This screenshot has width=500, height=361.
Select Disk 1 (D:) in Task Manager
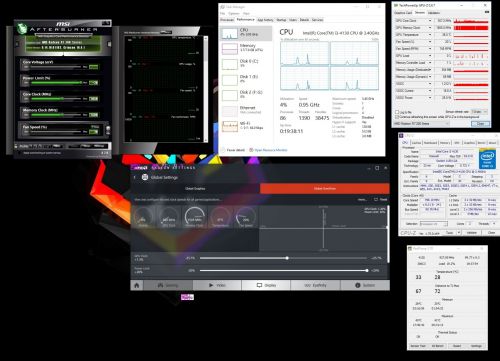247,79
